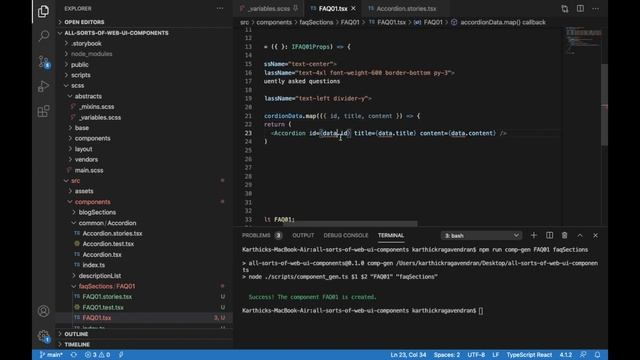The height and width of the screenshot is (360, 640).
Task: Select the TERMINAL panel tab
Action: [391, 236]
